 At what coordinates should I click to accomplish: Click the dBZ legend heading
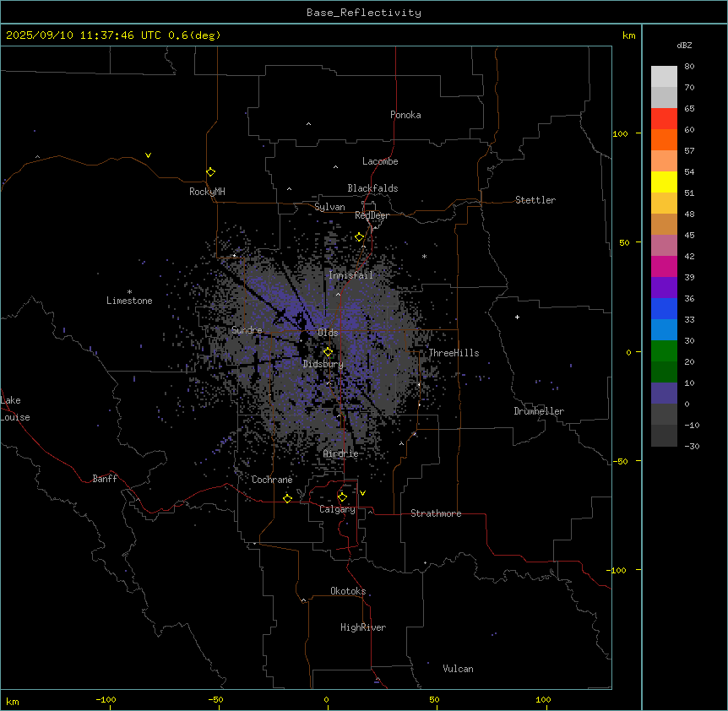tap(684, 45)
